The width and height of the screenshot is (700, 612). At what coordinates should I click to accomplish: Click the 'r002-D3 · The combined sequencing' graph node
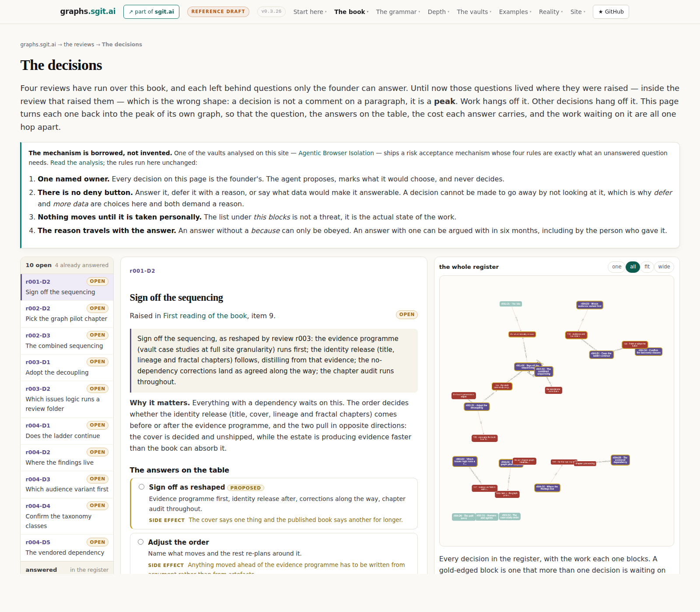tap(544, 372)
